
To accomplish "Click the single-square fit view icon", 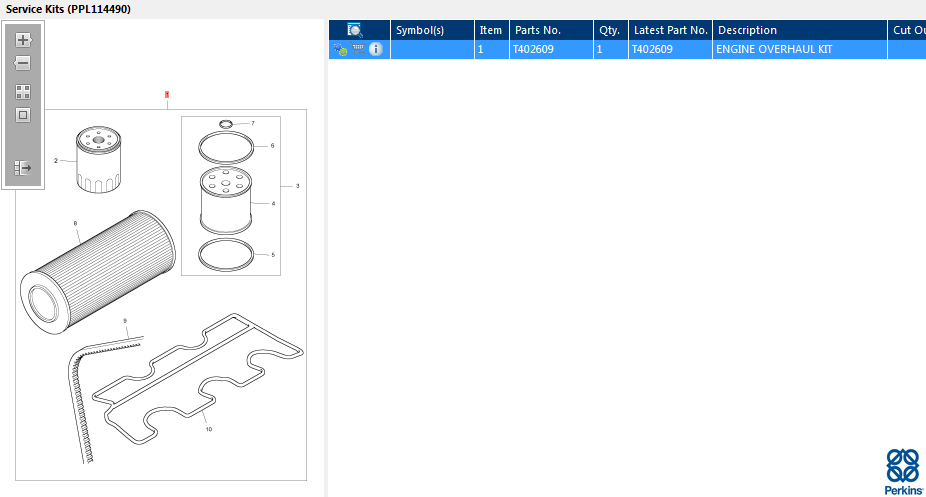I will pyautogui.click(x=23, y=115).
